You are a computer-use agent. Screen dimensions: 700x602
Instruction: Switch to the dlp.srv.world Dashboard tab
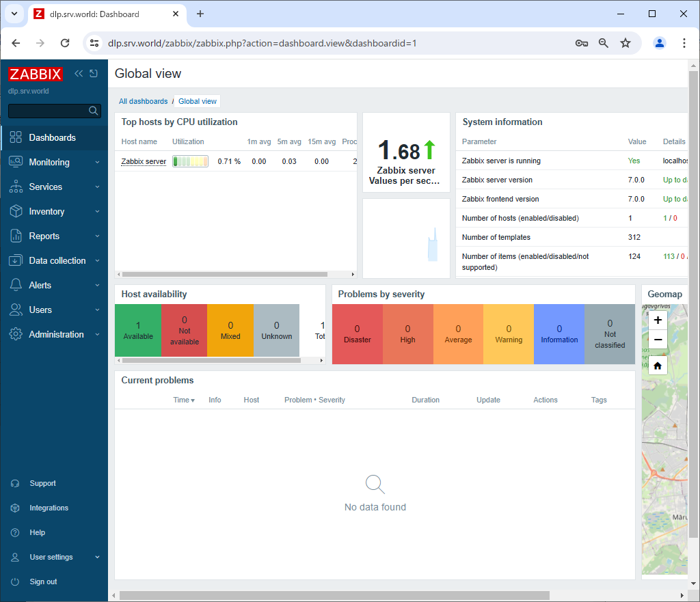pyautogui.click(x=107, y=14)
